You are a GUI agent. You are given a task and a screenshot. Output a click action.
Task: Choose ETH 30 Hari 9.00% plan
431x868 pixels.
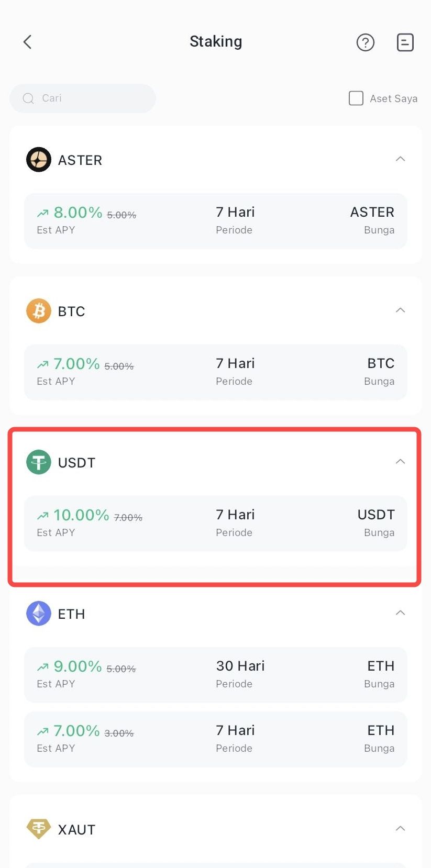[215, 674]
